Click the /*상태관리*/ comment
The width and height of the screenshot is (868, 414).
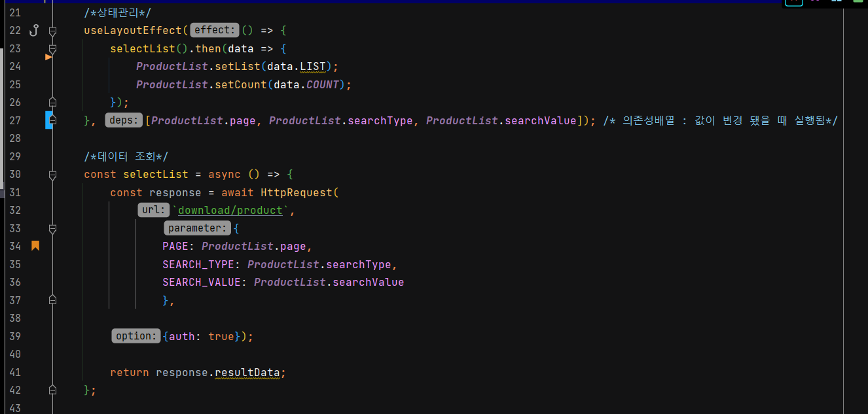pyautogui.click(x=118, y=12)
